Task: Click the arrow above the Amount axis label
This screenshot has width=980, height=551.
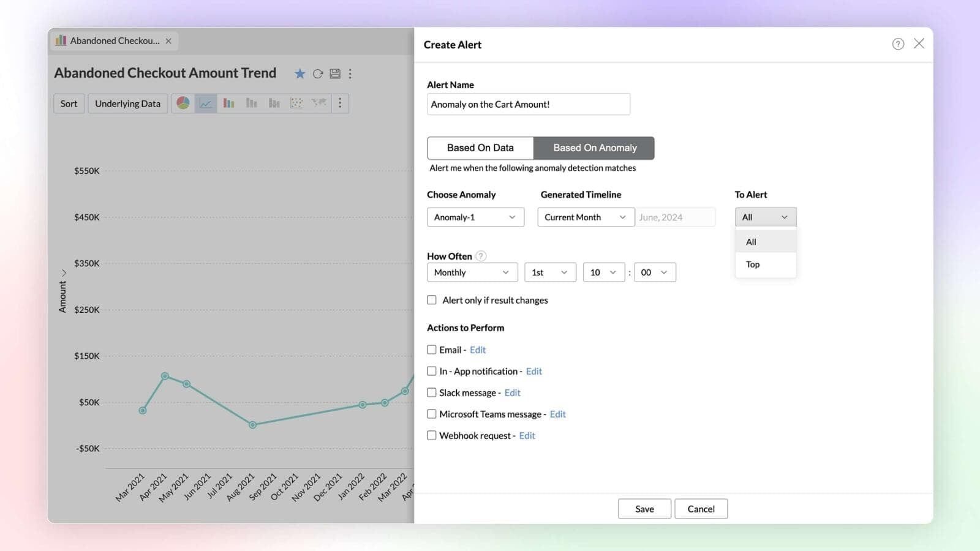Action: tap(63, 272)
